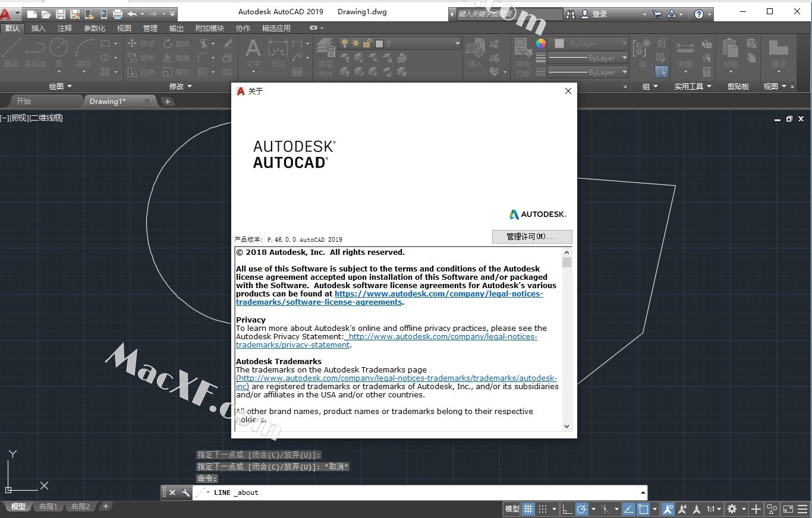Click the Mirror (镜像) tool
812x518 pixels.
[177, 58]
